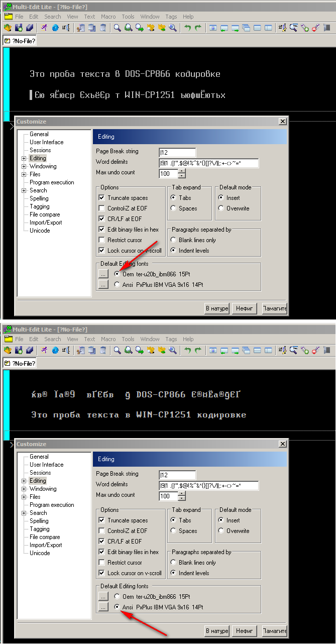
Task: Click Oem font browse button in top dialog
Action: click(103, 274)
